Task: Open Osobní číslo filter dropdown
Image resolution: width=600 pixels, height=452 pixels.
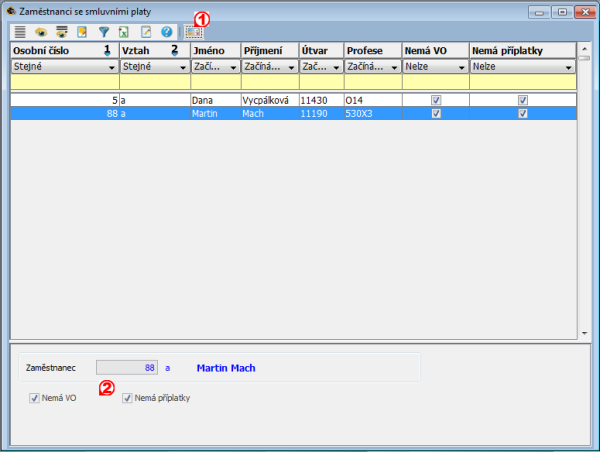Action: coord(110,67)
